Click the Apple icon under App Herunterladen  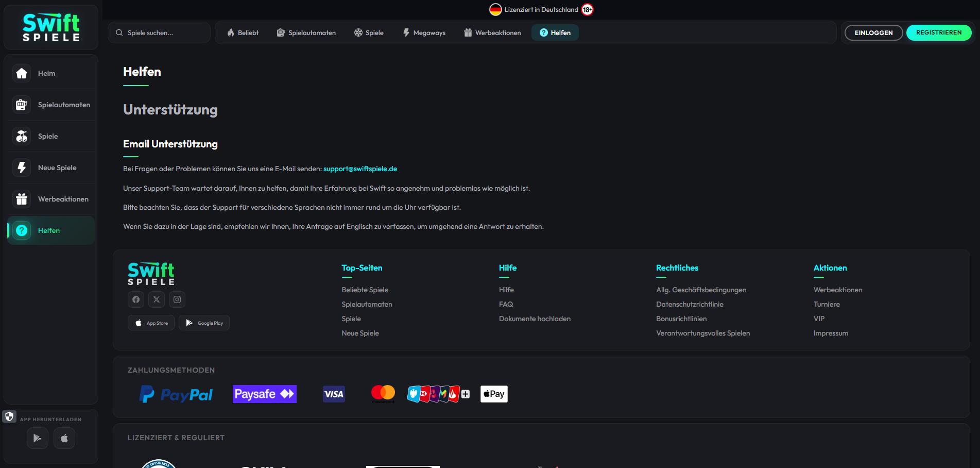64,438
